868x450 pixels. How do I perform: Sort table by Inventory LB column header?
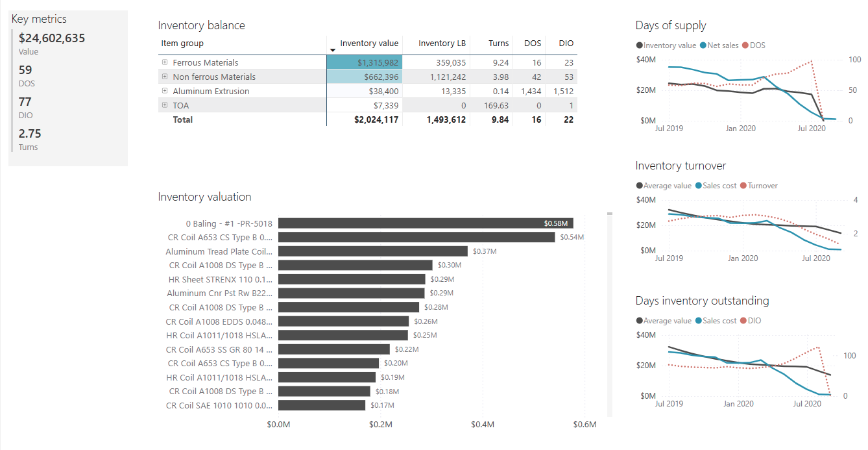442,44
